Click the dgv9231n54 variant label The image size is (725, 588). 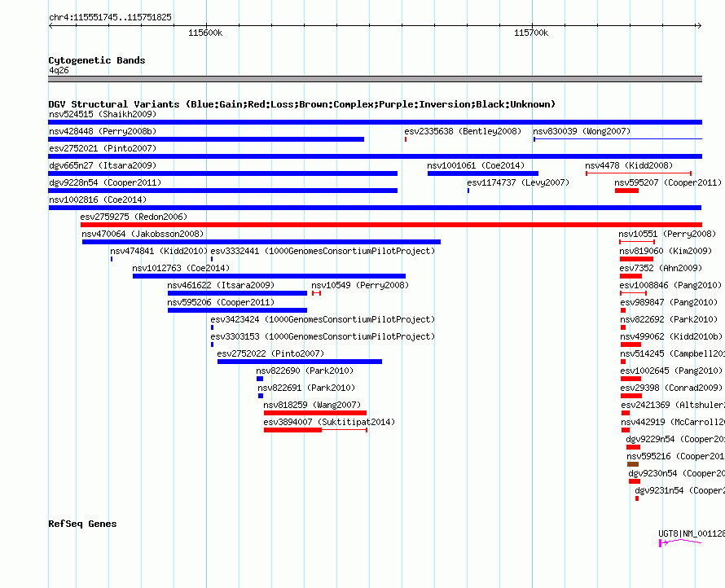pyautogui.click(x=679, y=490)
